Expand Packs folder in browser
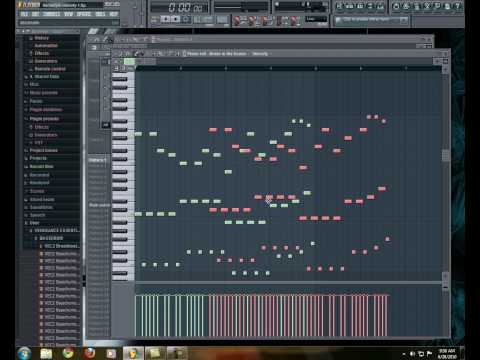Image resolution: width=480 pixels, height=360 pixels. [x=36, y=101]
